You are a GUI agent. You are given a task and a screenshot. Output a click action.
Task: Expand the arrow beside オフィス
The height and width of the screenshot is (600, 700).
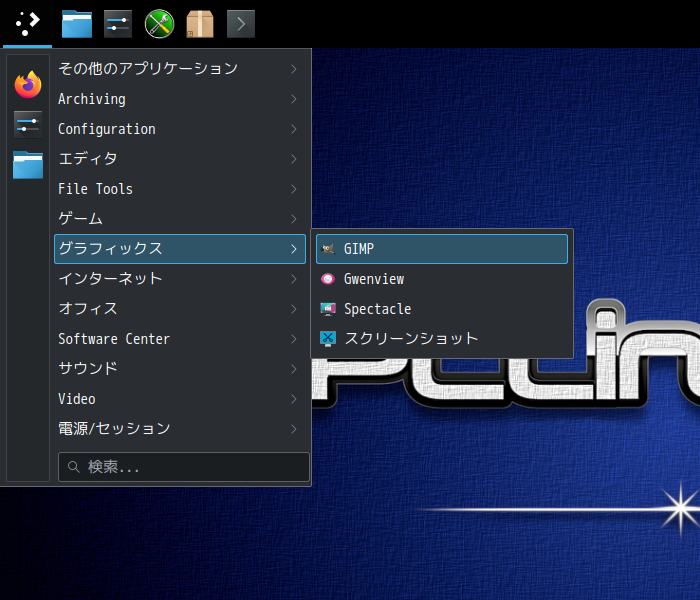[294, 309]
